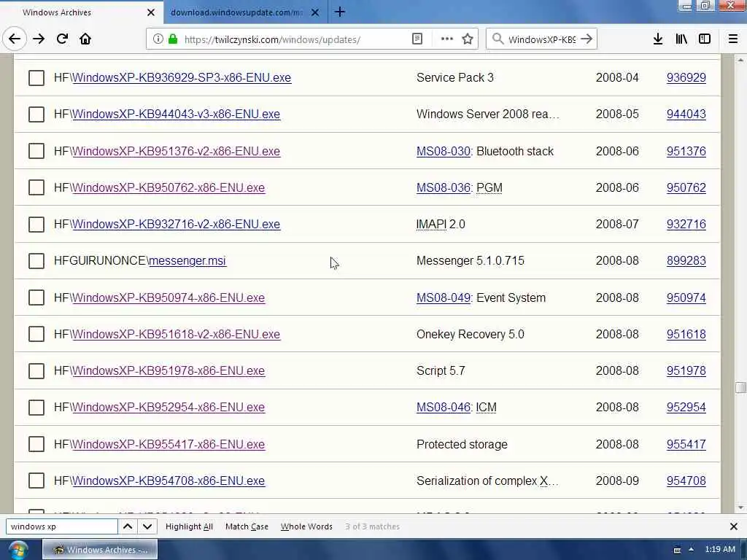The image size is (747, 560).
Task: Open the MS08-030 bulletin link
Action: pyautogui.click(x=443, y=151)
